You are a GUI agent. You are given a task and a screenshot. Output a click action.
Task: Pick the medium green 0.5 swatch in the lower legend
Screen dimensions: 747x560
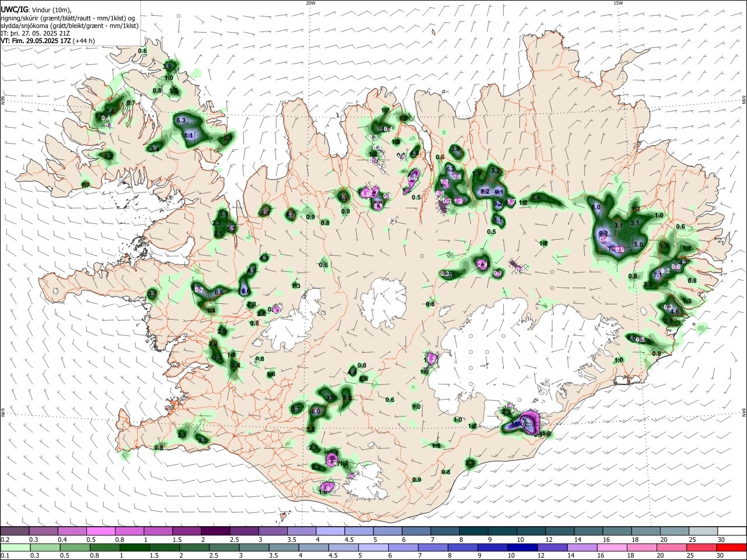coord(75,547)
